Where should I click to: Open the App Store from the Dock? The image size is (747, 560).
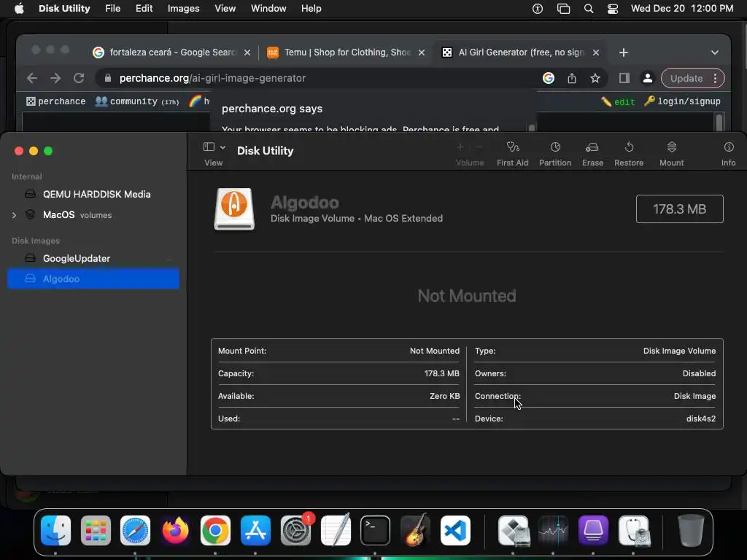pos(255,531)
